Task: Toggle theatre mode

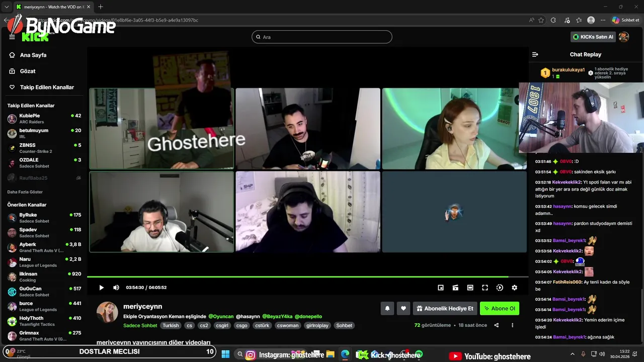Action: 470,288
